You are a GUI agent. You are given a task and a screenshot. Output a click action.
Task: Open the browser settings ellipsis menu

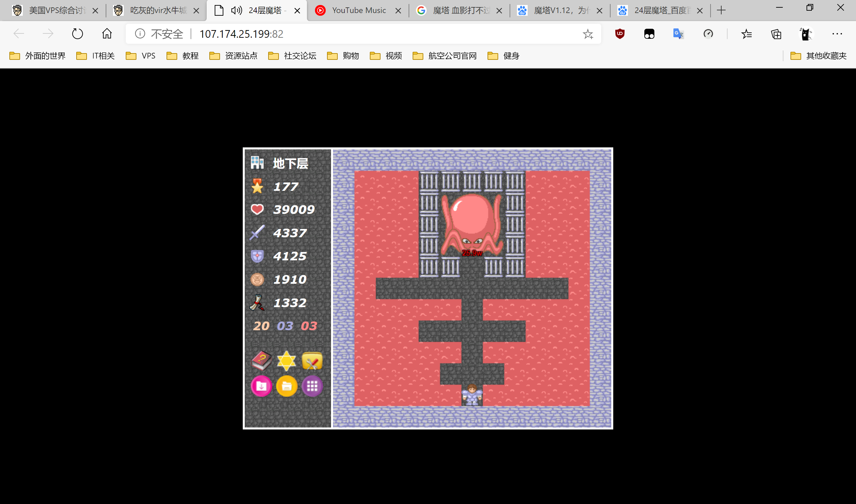pos(837,34)
